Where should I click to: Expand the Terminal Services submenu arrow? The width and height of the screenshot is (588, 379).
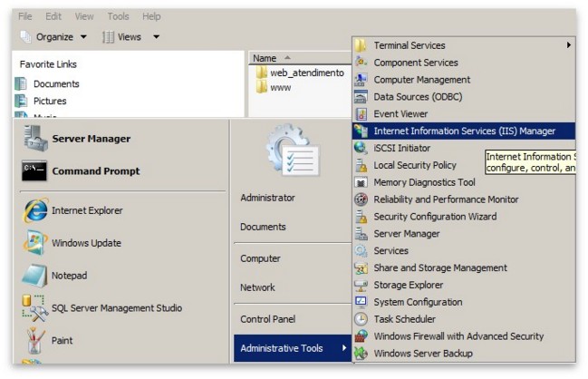pyautogui.click(x=569, y=45)
